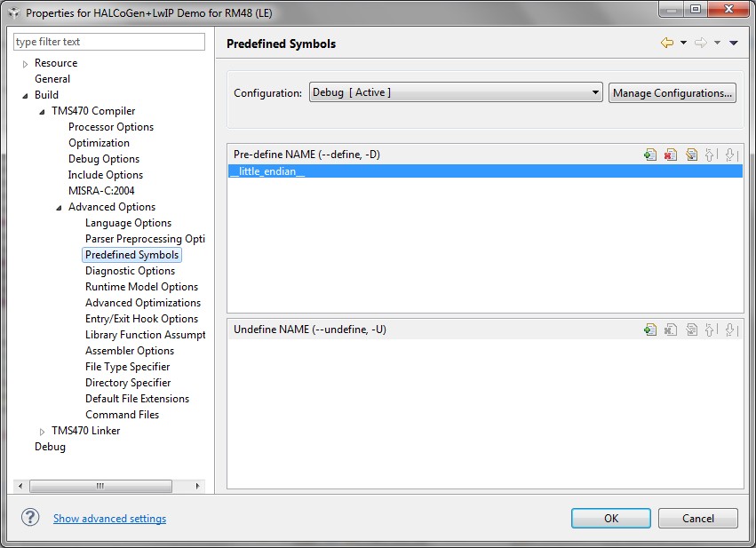Add a new Undefine NAME entry

(650, 330)
